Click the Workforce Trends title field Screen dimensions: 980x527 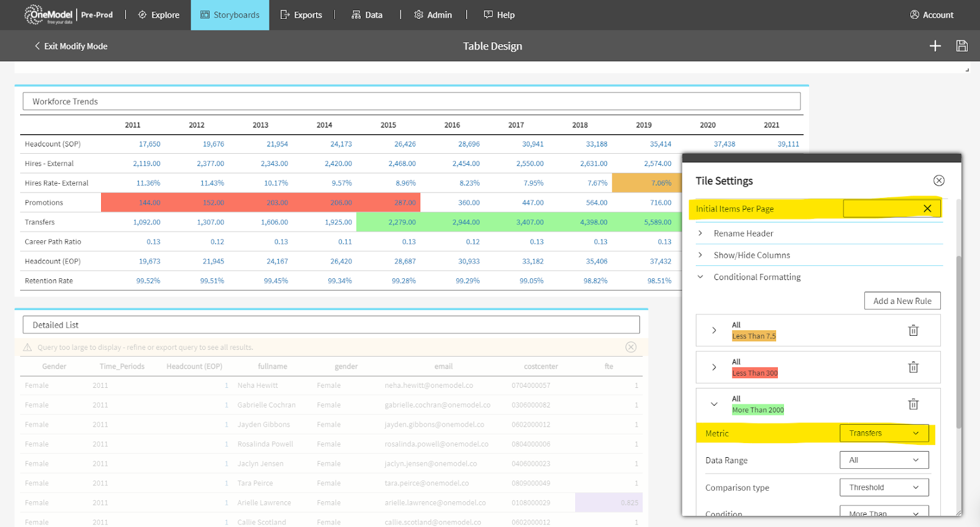[x=411, y=102]
